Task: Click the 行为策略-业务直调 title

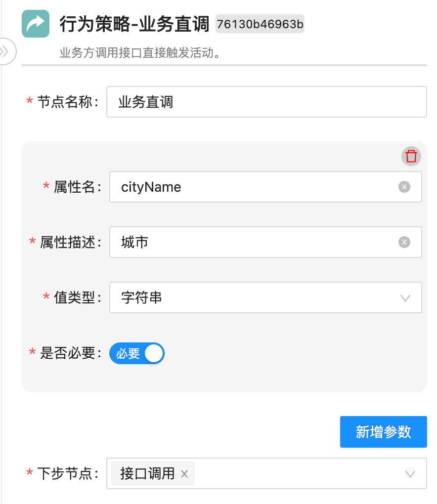Action: click(x=134, y=24)
